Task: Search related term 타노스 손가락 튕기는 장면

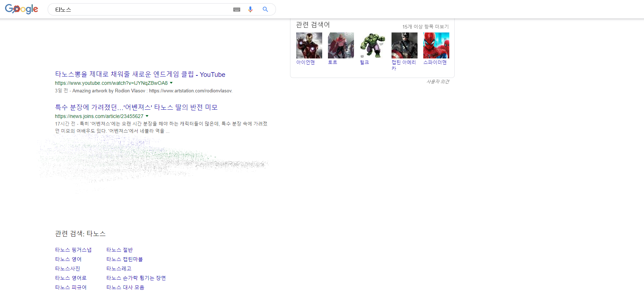Action: pos(136,278)
